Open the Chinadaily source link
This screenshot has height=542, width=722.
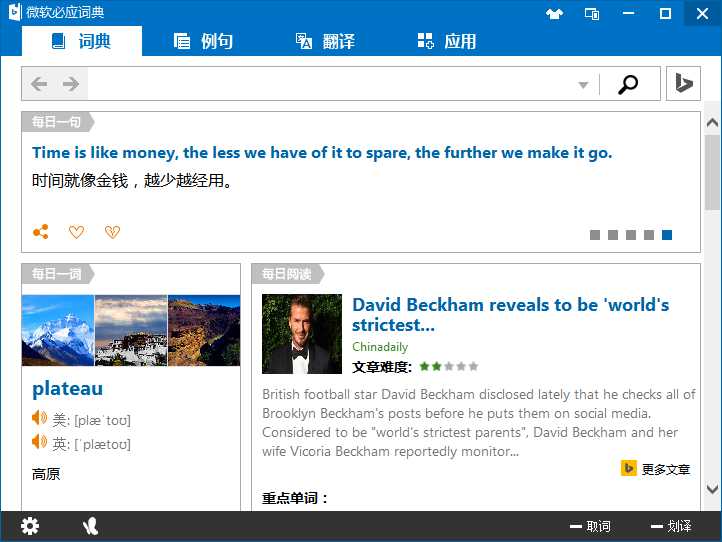[380, 347]
